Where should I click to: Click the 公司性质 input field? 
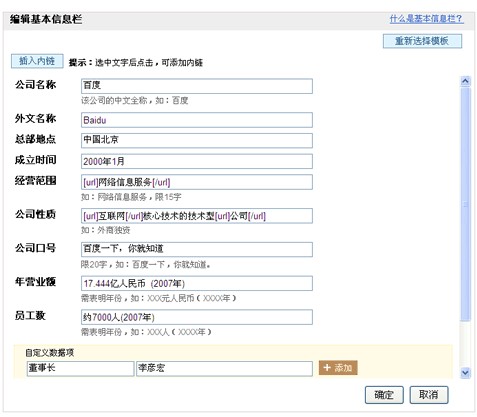tap(197, 216)
